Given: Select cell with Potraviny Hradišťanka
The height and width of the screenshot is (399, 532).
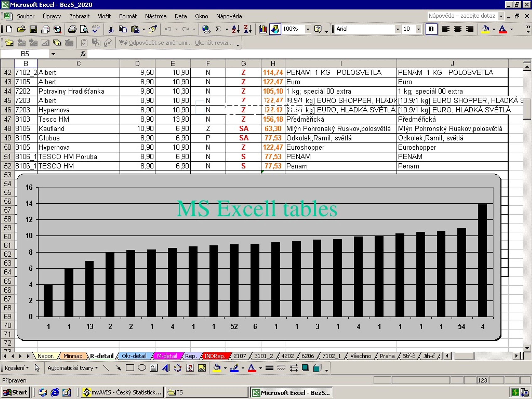Looking at the screenshot, I should pyautogui.click(x=78, y=91).
